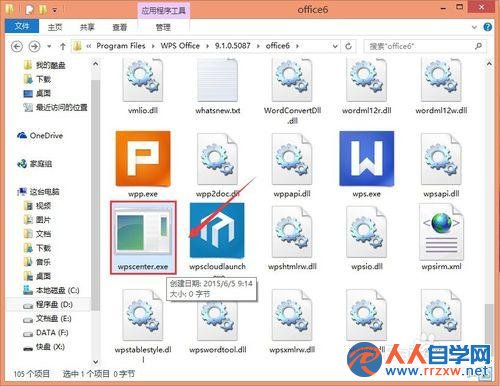
Task: Open the 文件 menu tab
Action: point(22,26)
